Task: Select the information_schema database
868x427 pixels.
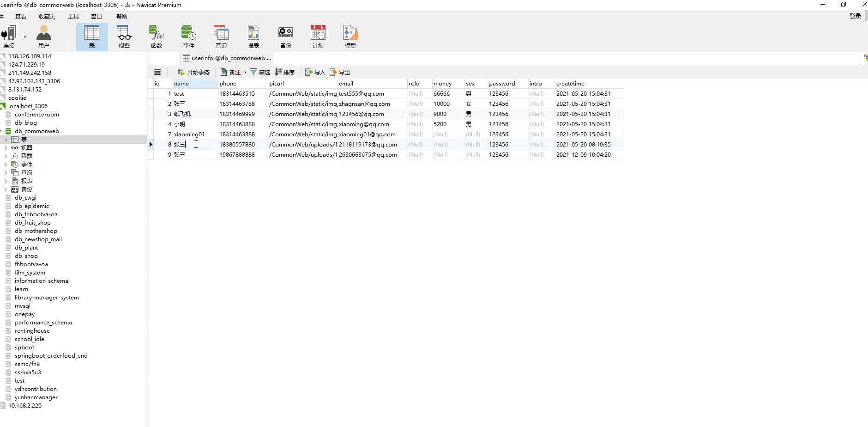Action: pos(41,281)
